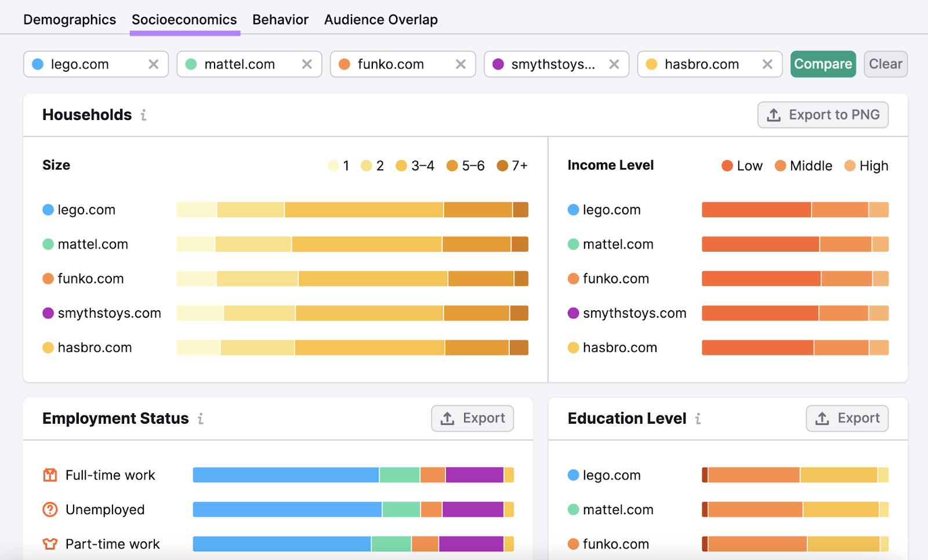Click the Employment Status info icon
Screen dimensions: 928x560
[201, 419]
